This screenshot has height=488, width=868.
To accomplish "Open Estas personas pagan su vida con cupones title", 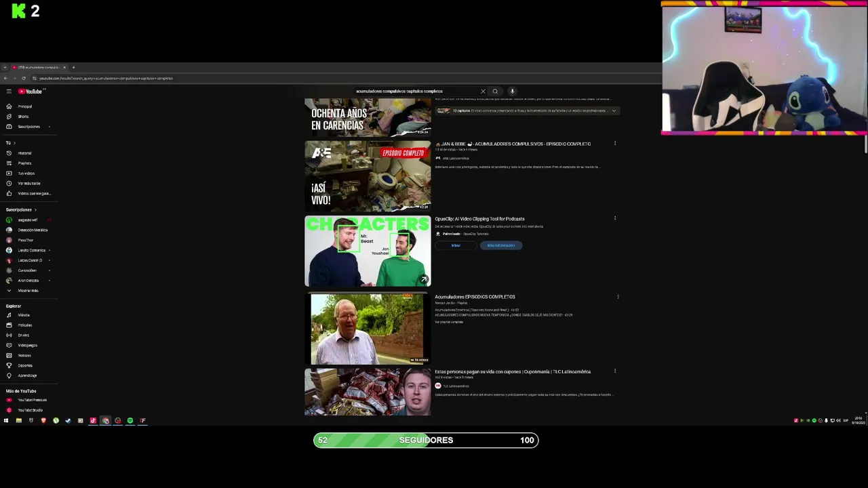I will click(x=513, y=371).
